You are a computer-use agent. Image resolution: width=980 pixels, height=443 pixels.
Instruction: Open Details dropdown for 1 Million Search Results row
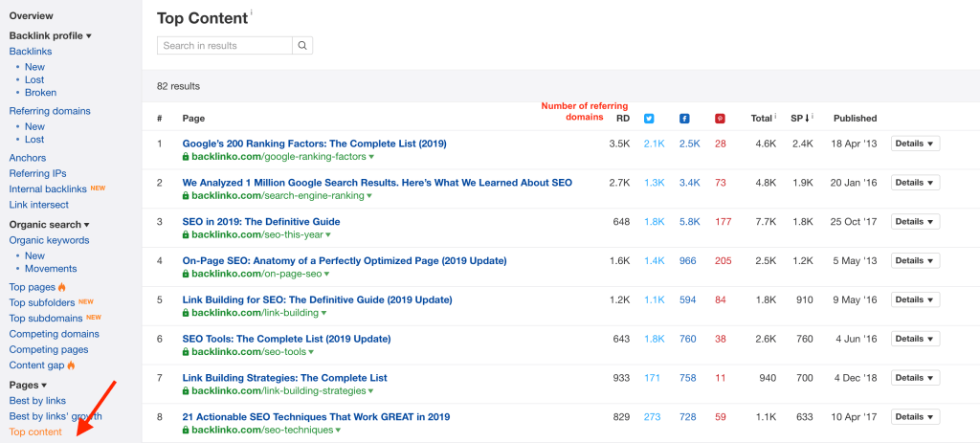[915, 183]
